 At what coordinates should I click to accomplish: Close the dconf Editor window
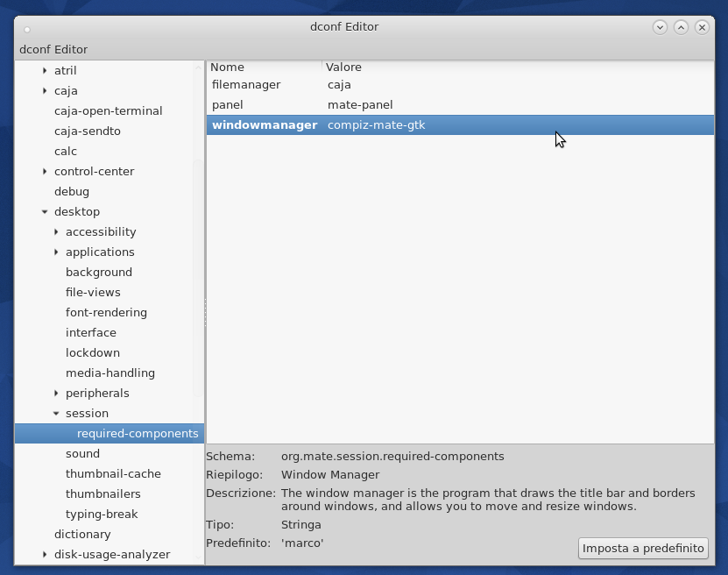click(702, 27)
